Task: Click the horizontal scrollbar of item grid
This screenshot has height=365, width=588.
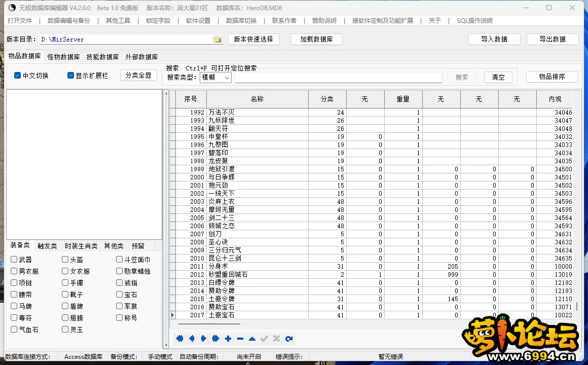Action: [x=209, y=323]
